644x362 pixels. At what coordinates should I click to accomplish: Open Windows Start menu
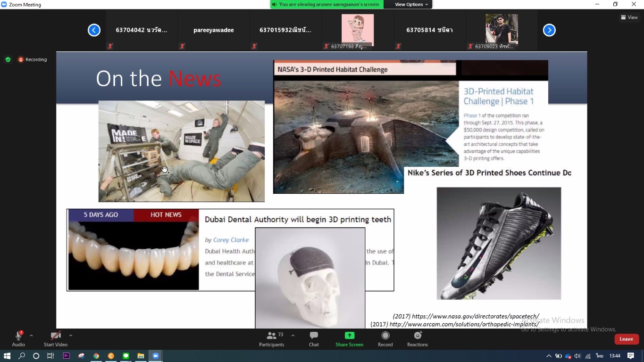(x=7, y=356)
